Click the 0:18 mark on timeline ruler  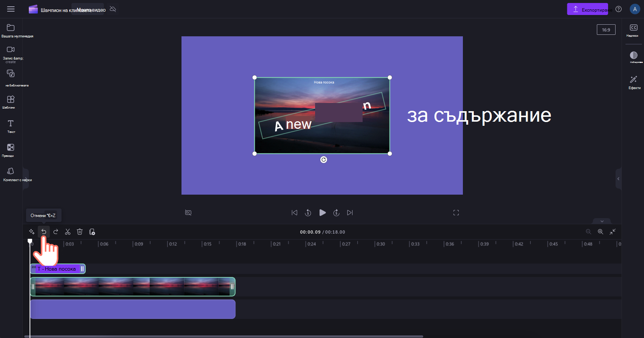click(242, 244)
